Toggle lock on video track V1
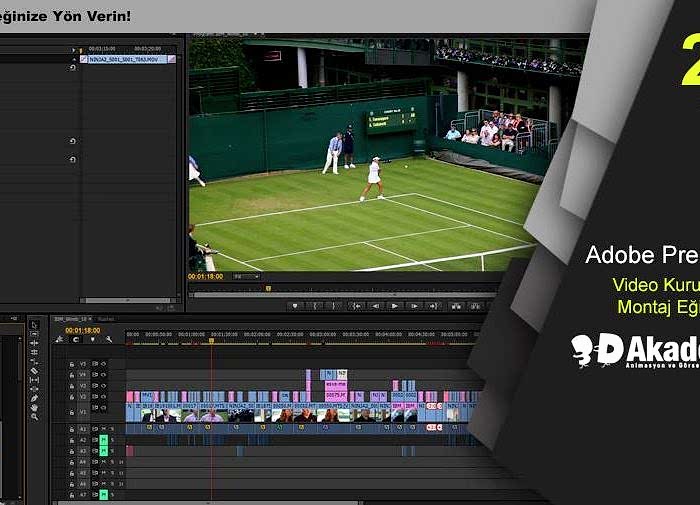Viewport: 700px width, 505px height. [71, 413]
